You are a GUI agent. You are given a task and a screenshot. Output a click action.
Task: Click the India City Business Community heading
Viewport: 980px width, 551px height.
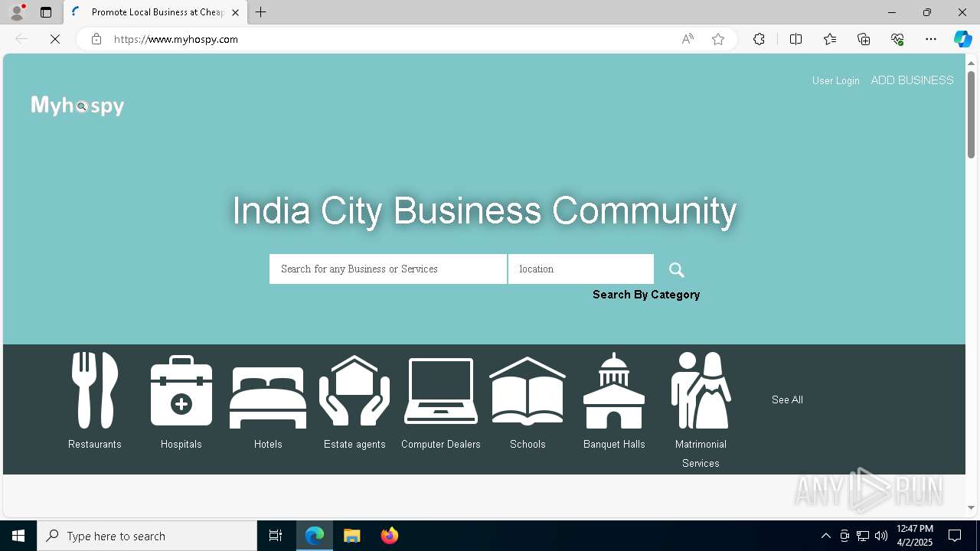click(x=485, y=210)
